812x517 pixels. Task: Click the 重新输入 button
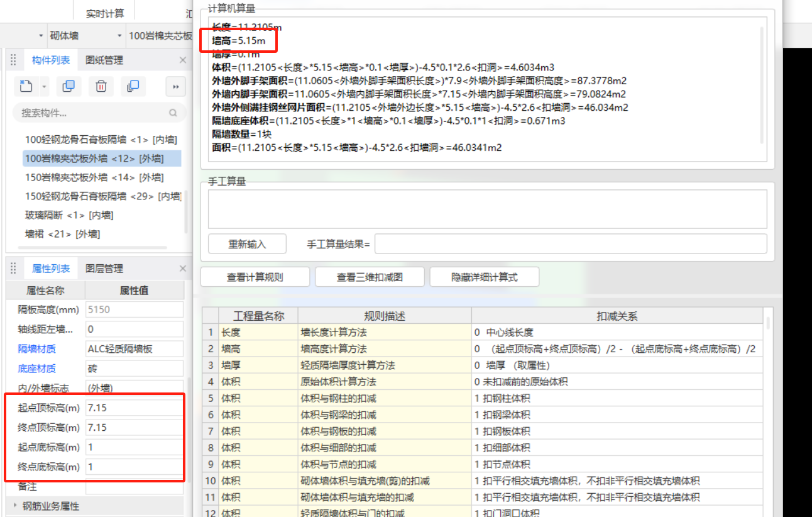[x=246, y=244]
